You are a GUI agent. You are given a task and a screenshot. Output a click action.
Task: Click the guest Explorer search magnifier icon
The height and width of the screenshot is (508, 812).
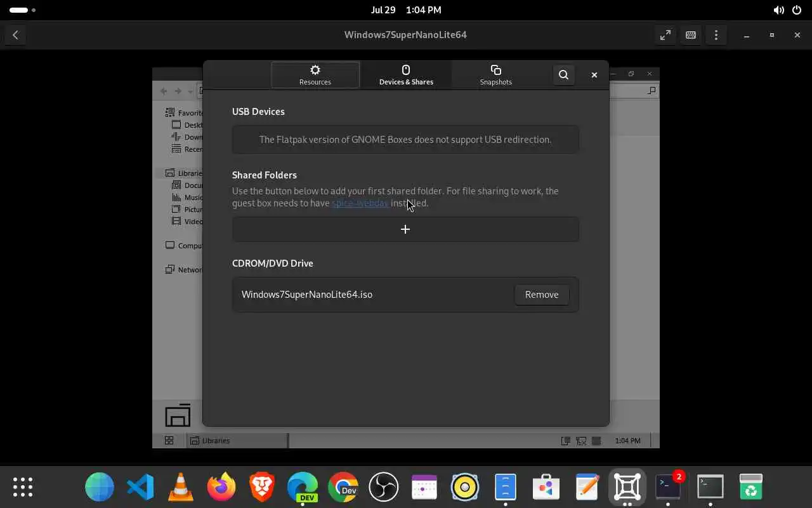coord(652,91)
